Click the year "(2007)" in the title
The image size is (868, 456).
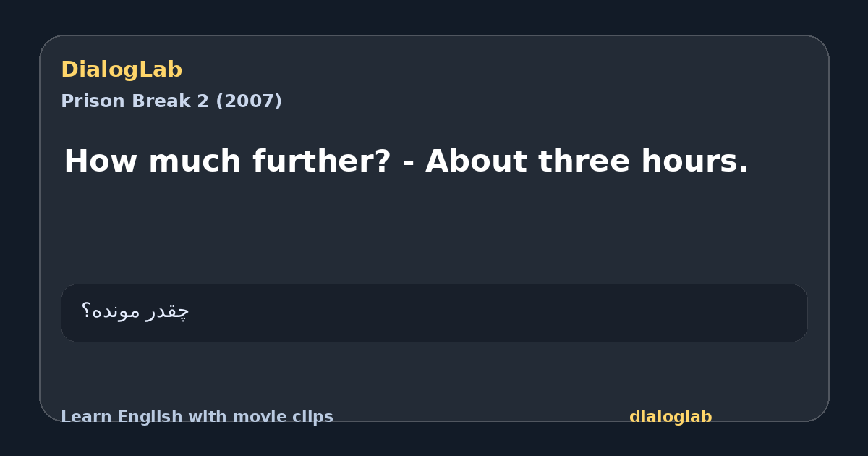click(249, 101)
